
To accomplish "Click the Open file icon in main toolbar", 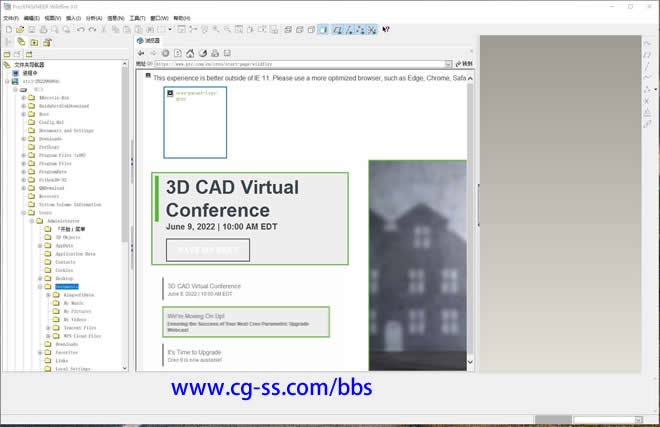I will click(x=19, y=30).
